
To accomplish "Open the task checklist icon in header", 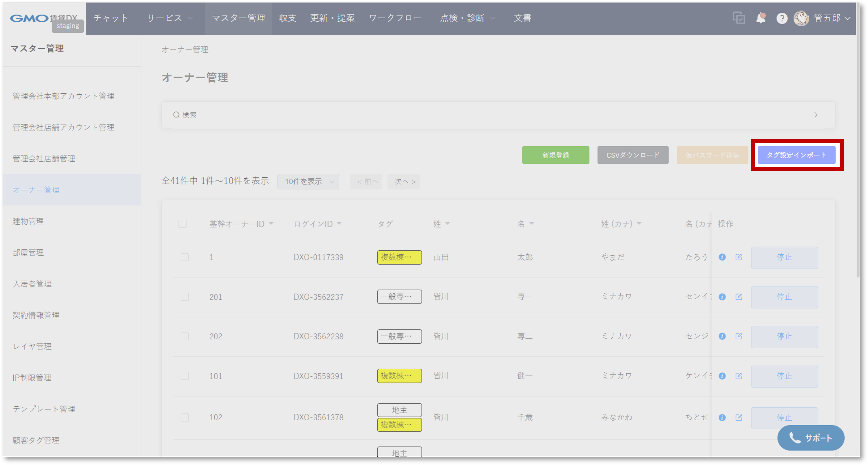I will point(739,18).
